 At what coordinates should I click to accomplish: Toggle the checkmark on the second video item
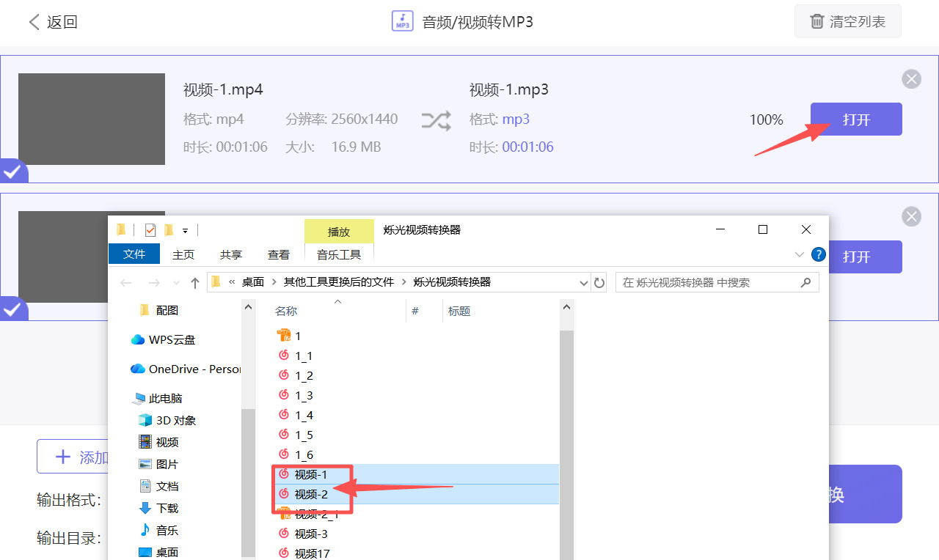click(12, 309)
